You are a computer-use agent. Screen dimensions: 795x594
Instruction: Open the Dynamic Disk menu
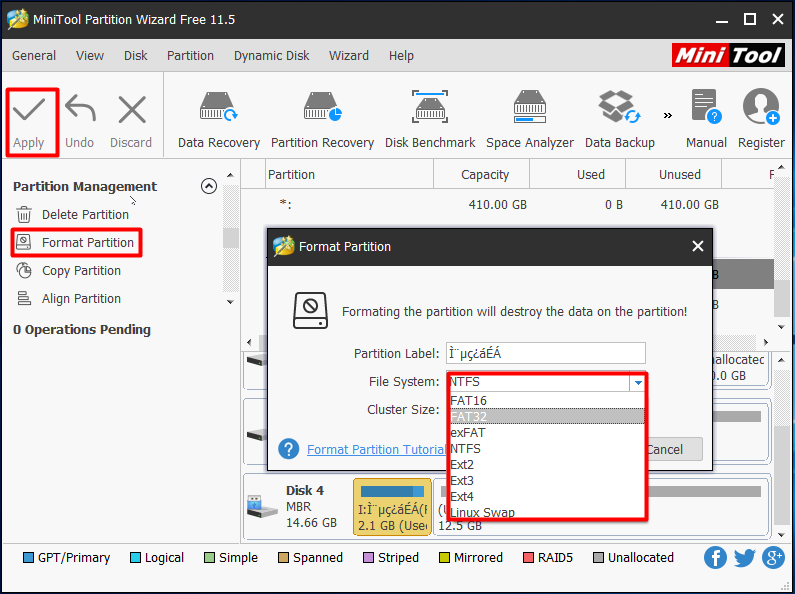[x=271, y=56]
